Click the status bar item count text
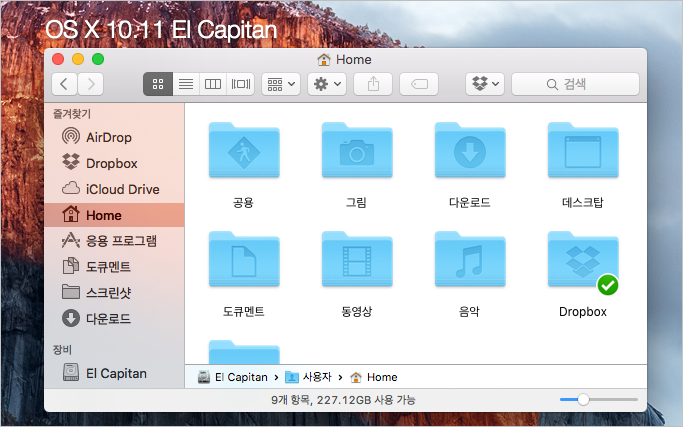 343,400
